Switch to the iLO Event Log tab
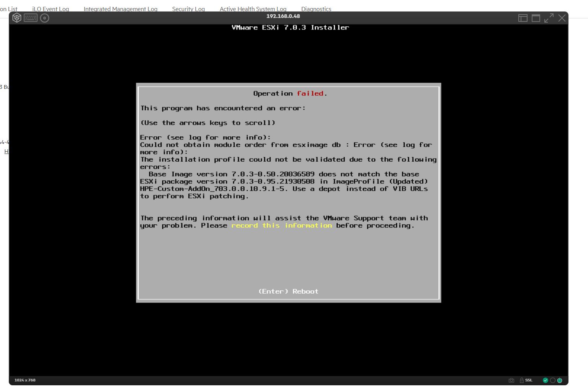The image size is (588, 391). tap(51, 9)
